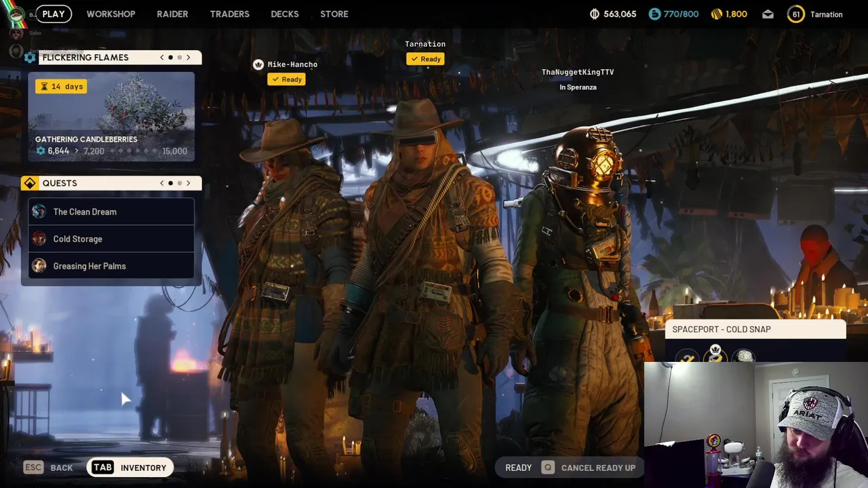Open the Gathering Candleberries event card

point(111,117)
